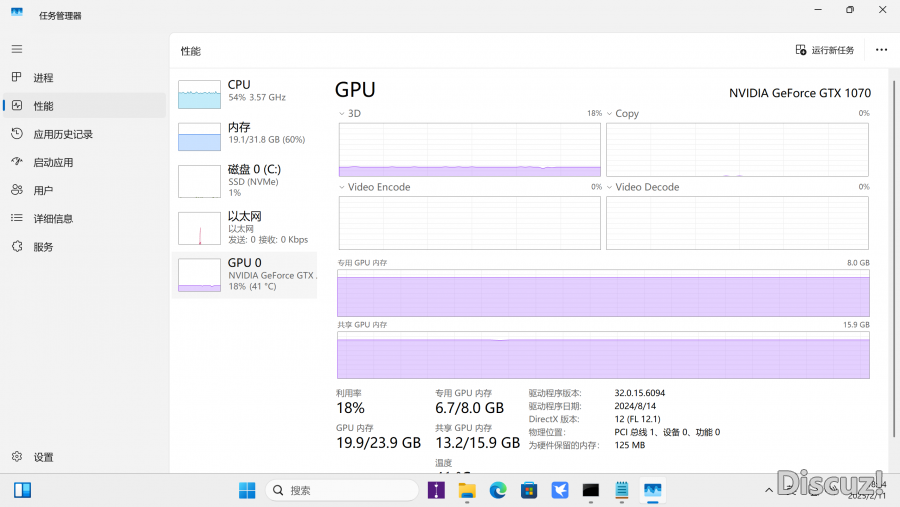
Task: Open the widgets icon on taskbar
Action: (x=22, y=490)
